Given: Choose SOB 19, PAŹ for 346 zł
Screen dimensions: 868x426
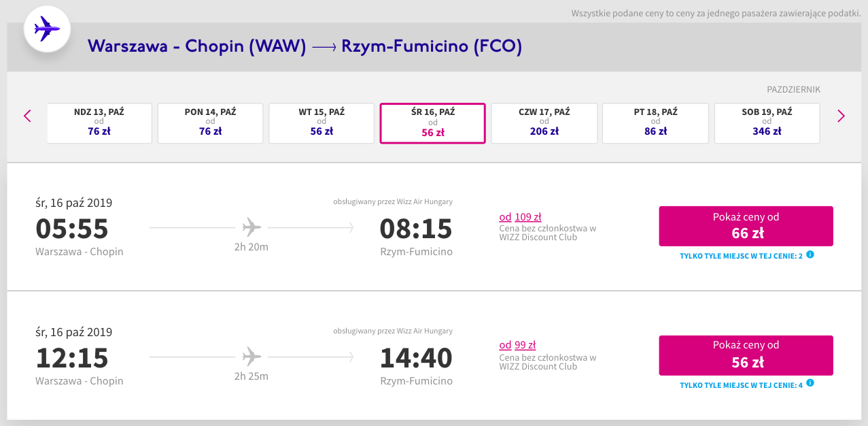Looking at the screenshot, I should (767, 123).
